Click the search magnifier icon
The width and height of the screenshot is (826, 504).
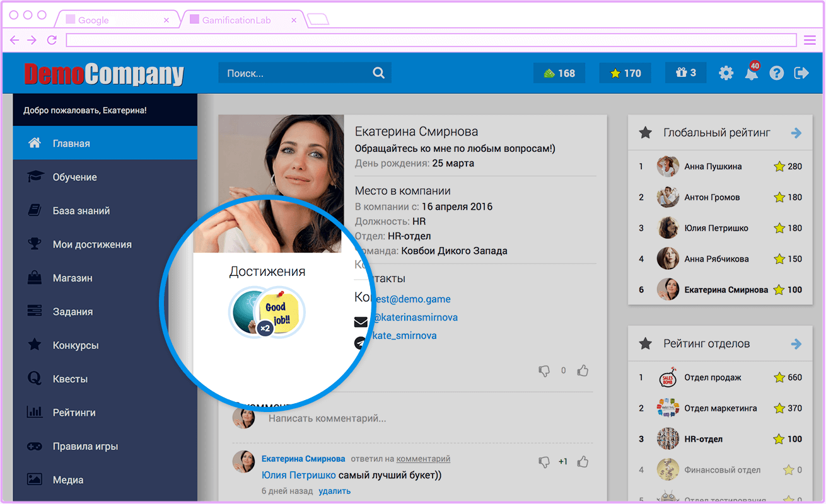coord(378,72)
